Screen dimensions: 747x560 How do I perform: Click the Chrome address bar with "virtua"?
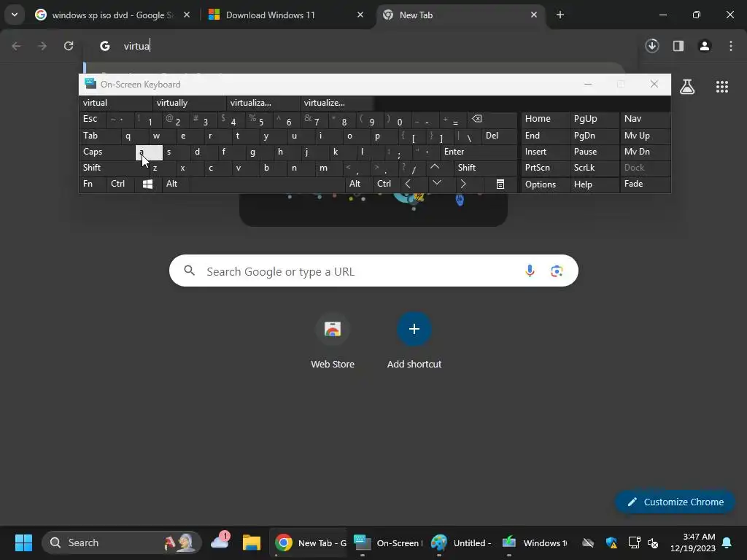click(362, 46)
